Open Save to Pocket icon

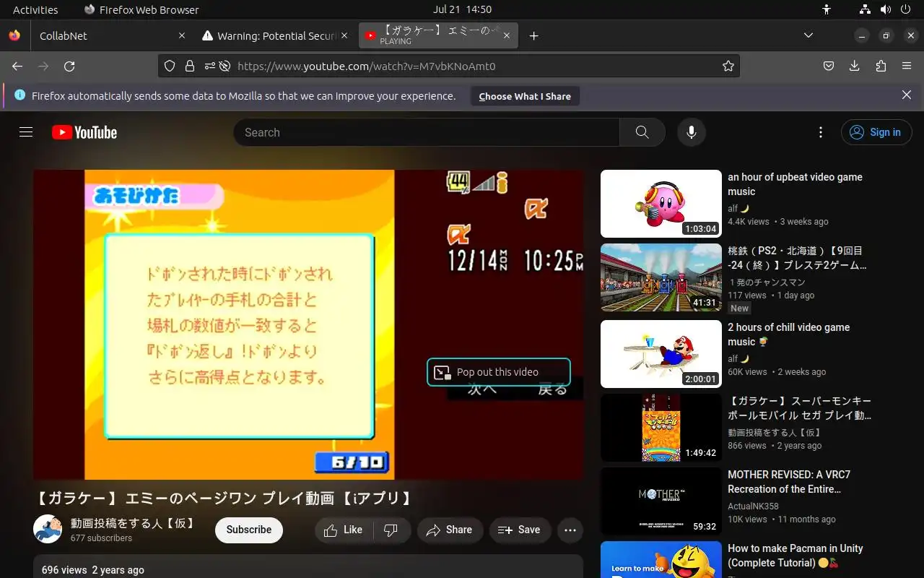(829, 66)
